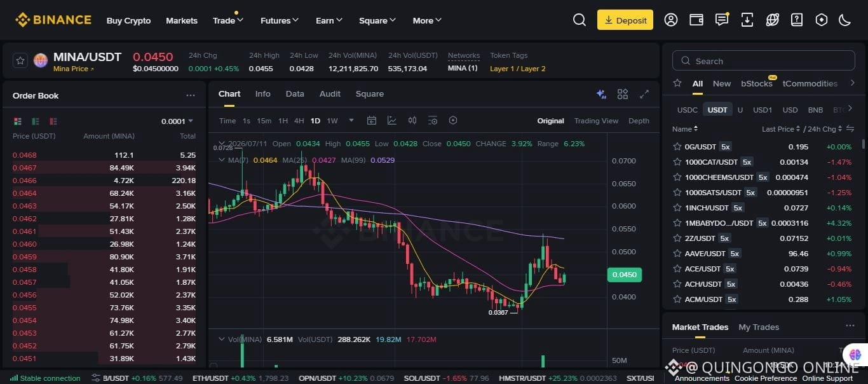Open the help book icon
Image resolution: width=868 pixels, height=384 pixels.
tap(797, 20)
